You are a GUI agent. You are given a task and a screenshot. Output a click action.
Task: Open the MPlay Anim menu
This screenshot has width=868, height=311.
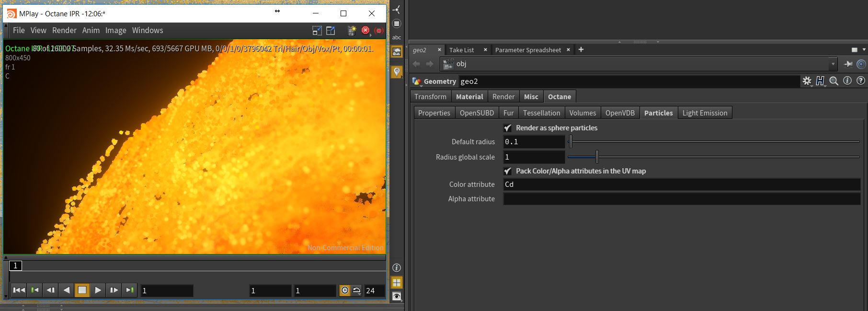91,30
